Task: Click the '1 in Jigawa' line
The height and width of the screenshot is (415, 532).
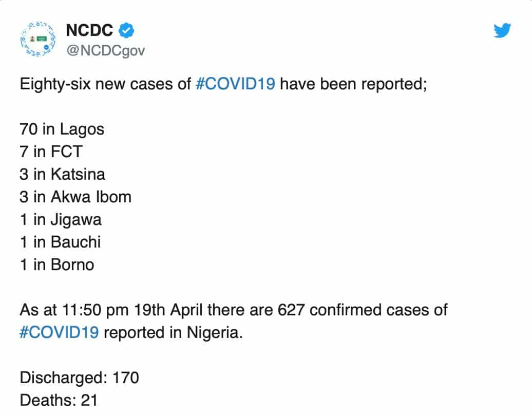Action: click(61, 219)
